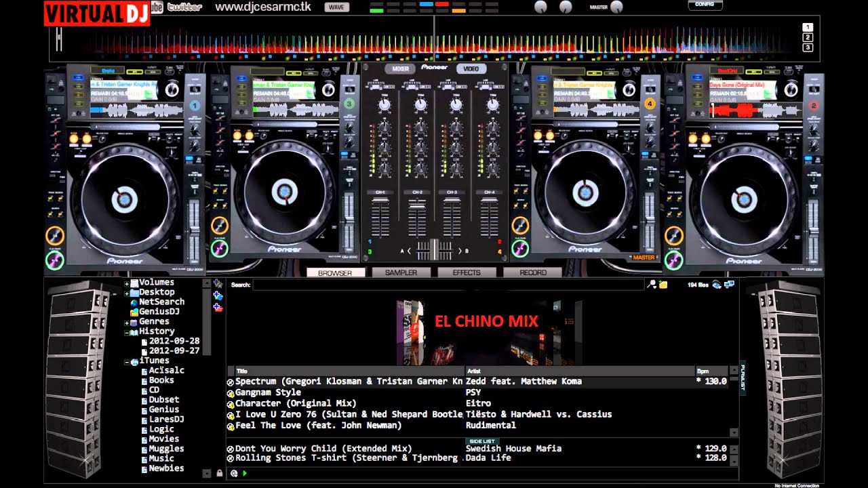Viewport: 868px width, 488px height.
Task: Click the add filter folder red icon
Action: [x=218, y=307]
